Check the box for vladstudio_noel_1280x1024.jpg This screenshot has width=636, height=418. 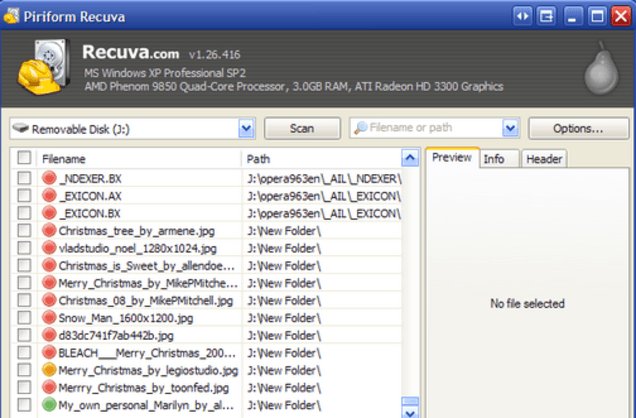(x=24, y=248)
